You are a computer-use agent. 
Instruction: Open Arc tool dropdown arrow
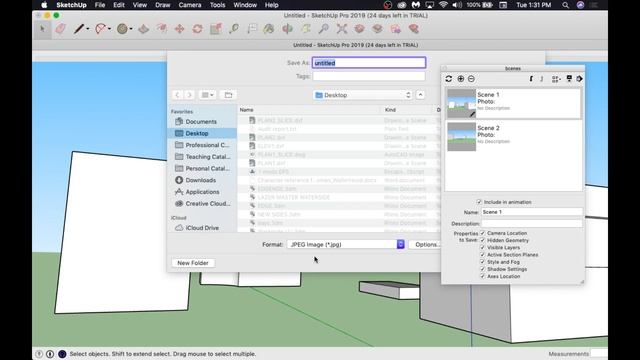coord(109,29)
